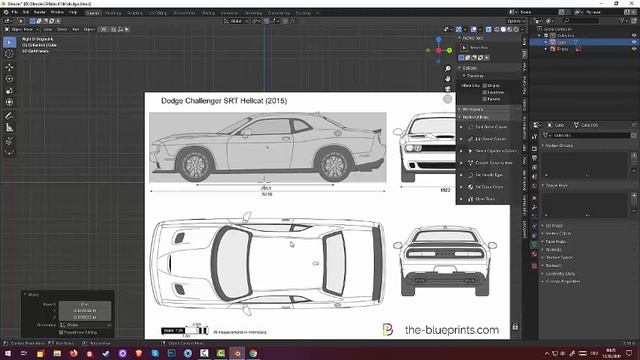Toggle the Parents checkbox under Affect Only
The width and height of the screenshot is (640, 360).
pos(485,99)
